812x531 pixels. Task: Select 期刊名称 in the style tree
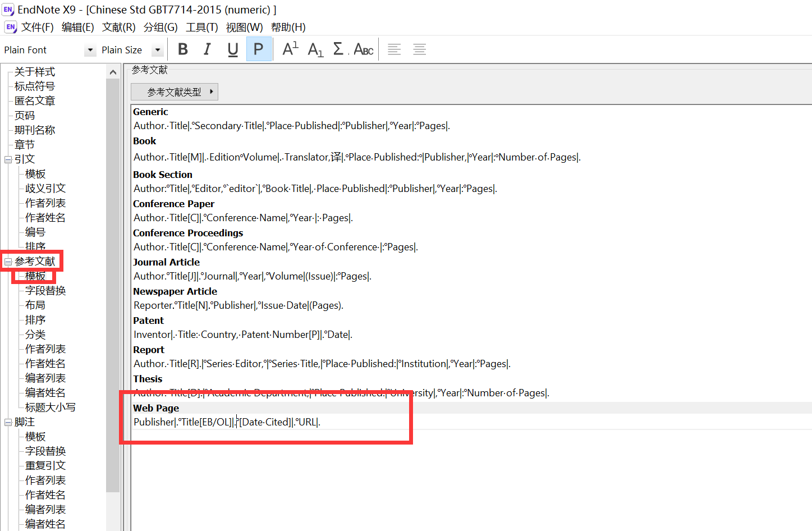click(x=35, y=130)
